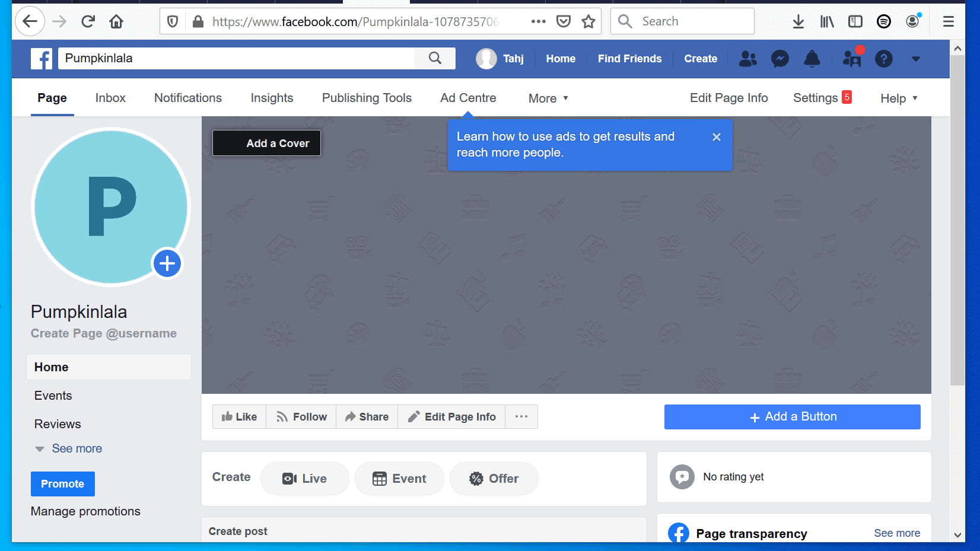This screenshot has width=980, height=551.
Task: Toggle the browser sidebar icon
Action: [x=855, y=22]
